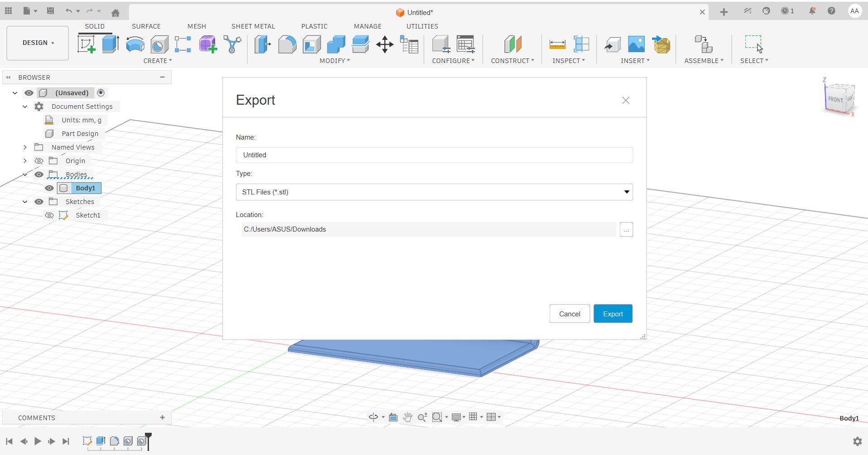Viewport: 868px width, 455px height.
Task: Toggle visibility of the (Unsaved) root component
Action: [x=29, y=93]
